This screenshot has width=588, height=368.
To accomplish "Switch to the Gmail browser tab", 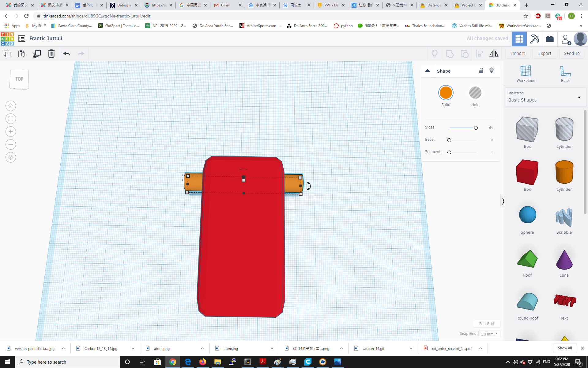I will coord(227,5).
